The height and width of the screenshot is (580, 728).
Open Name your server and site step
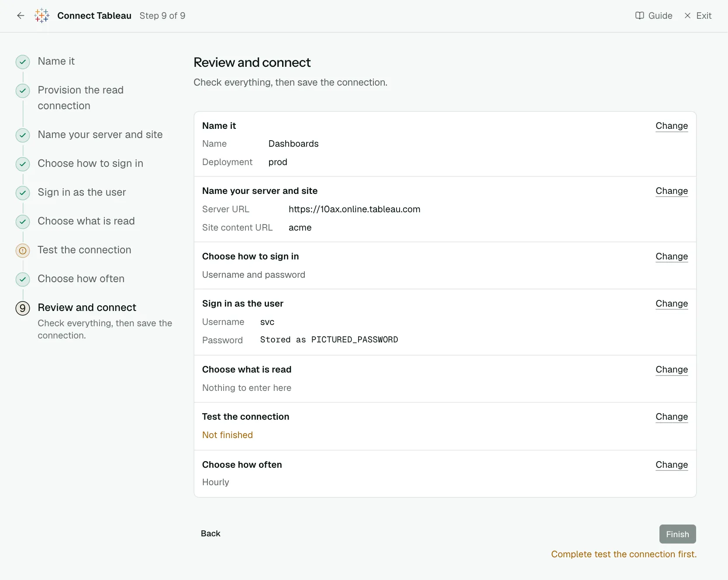pos(100,135)
